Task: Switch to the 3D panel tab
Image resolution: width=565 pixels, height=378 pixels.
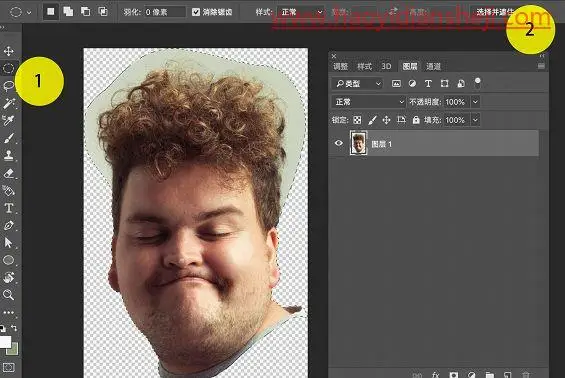Action: [x=386, y=66]
